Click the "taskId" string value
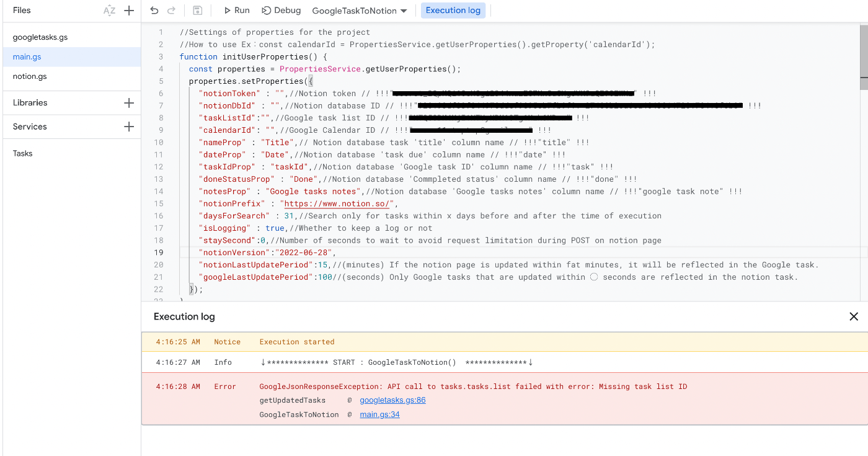 pos(290,167)
